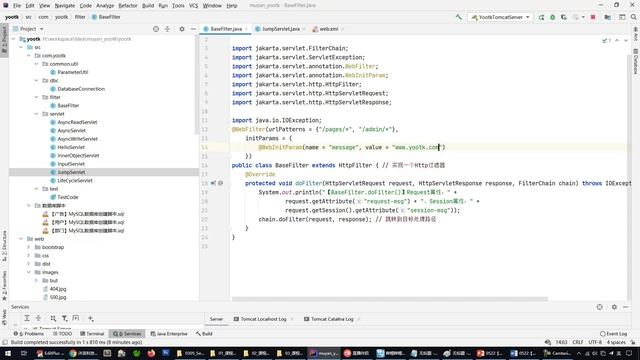The height and width of the screenshot is (360, 640).
Task: Open the Problems tool window button
Action: [x=29, y=334]
